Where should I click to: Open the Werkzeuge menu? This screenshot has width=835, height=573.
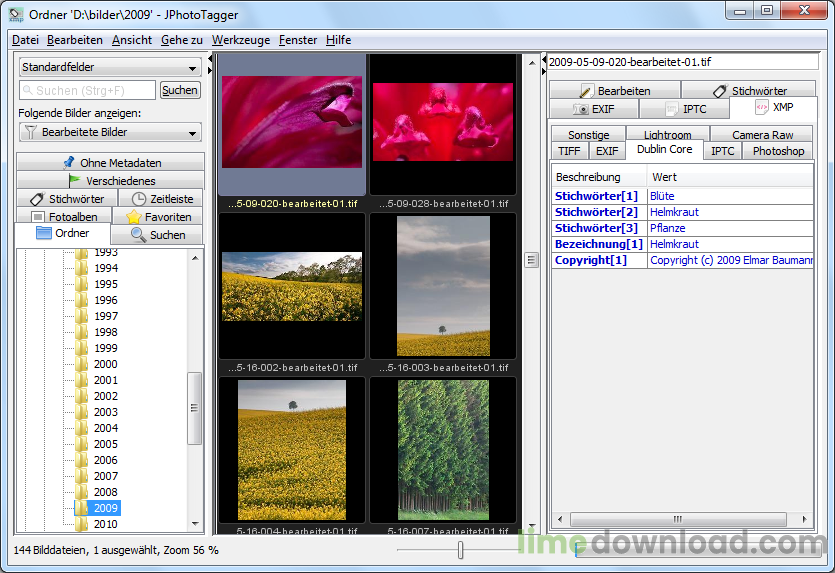[x=241, y=40]
